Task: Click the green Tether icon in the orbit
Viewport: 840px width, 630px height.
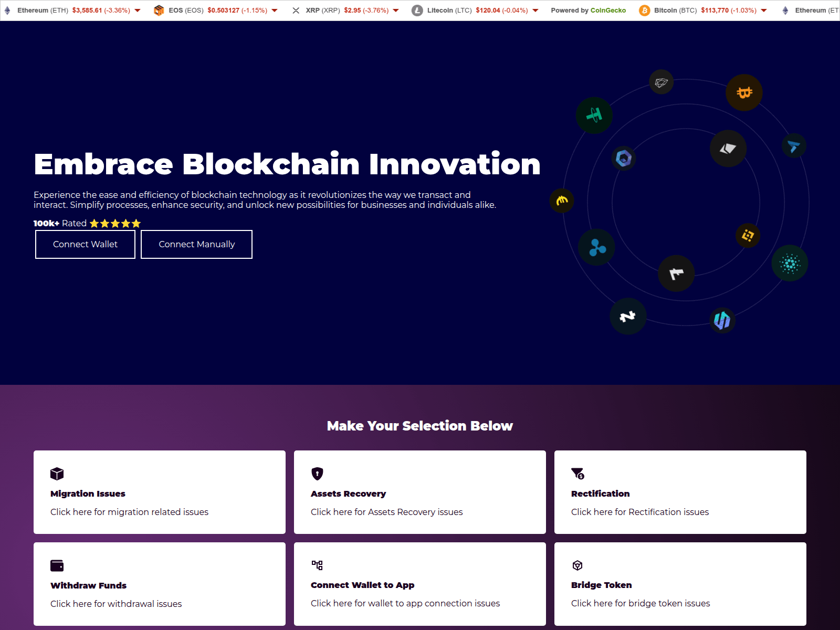Action: (594, 115)
